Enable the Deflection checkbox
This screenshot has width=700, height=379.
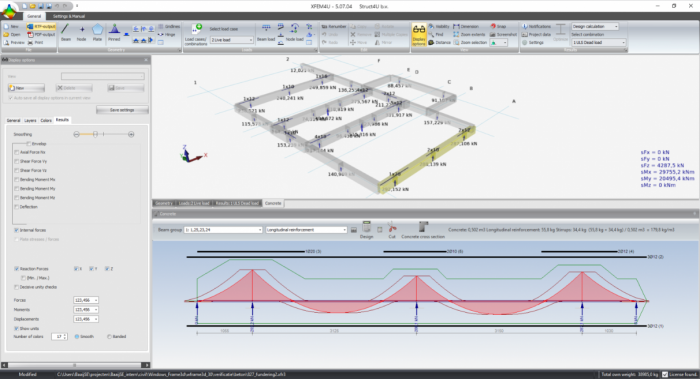pyautogui.click(x=17, y=207)
